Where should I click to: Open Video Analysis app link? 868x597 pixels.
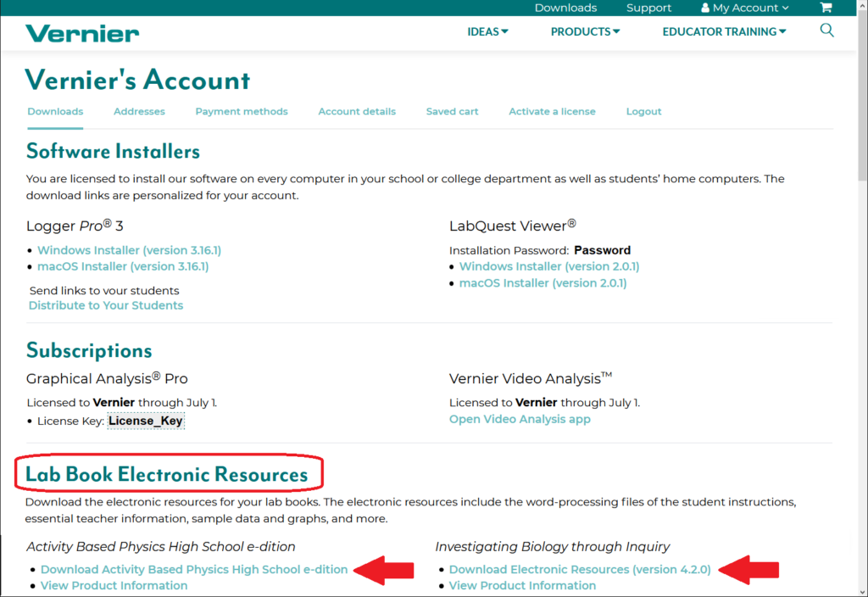coord(520,419)
